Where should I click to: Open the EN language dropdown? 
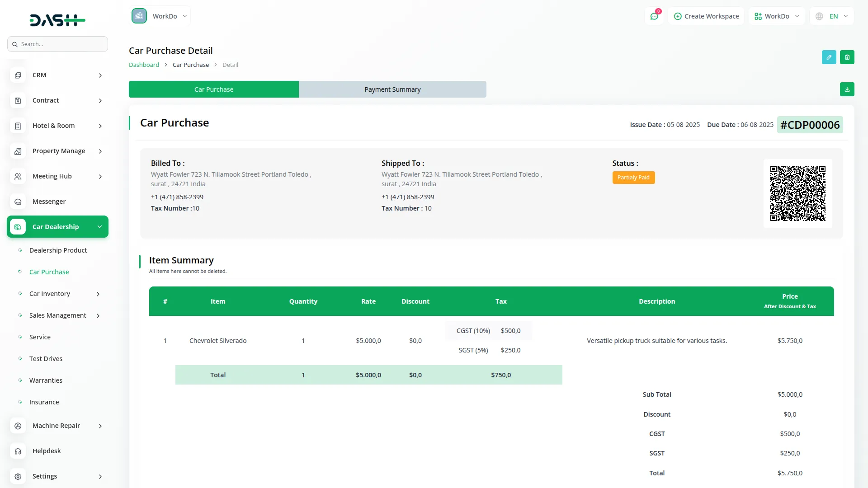(x=833, y=16)
